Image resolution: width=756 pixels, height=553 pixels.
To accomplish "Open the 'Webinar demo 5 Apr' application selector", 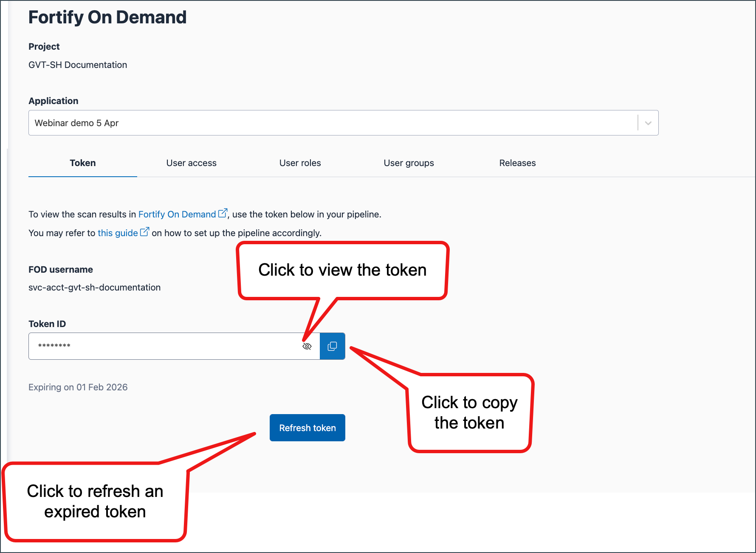I will coord(343,123).
